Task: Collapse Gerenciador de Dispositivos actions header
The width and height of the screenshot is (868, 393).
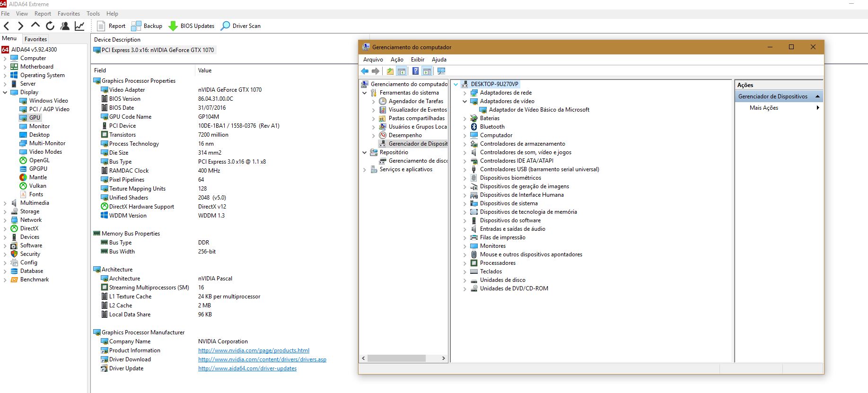Action: (x=817, y=96)
